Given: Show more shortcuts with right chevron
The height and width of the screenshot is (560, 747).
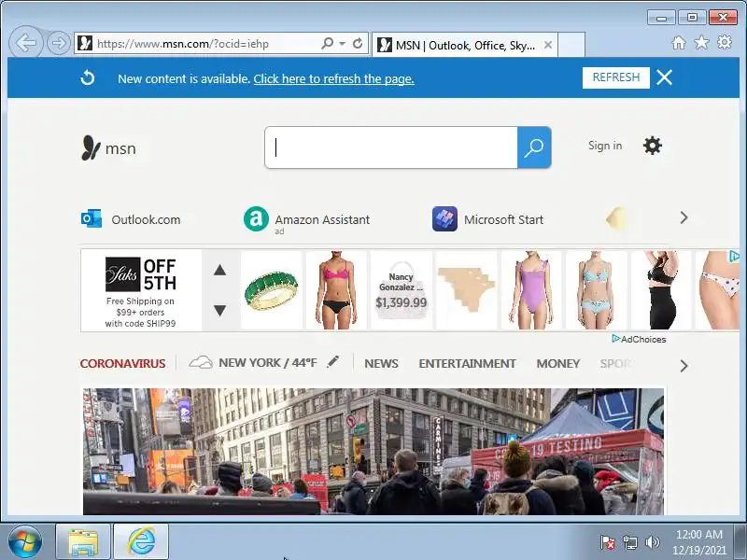Looking at the screenshot, I should point(684,218).
